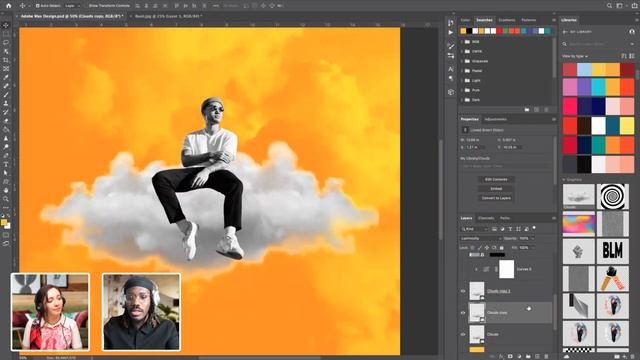640x360 pixels.
Task: Click the new adjustment layer icon
Action: (x=519, y=356)
